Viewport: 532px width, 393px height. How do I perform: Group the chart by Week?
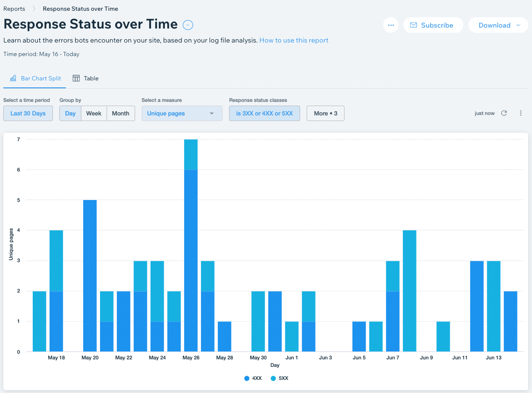click(93, 113)
